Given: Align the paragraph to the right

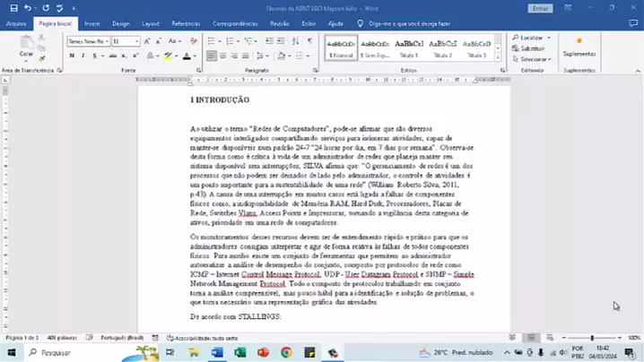Looking at the screenshot, I should (x=234, y=56).
